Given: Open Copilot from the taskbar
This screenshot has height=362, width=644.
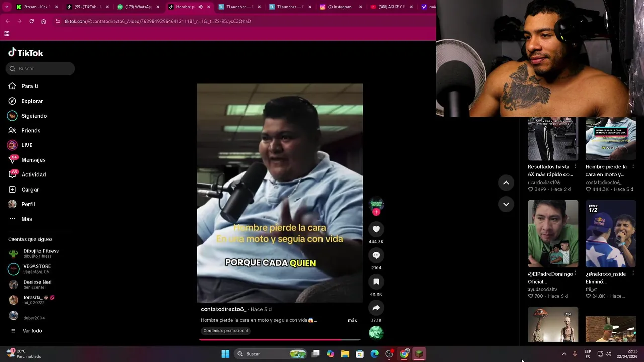Looking at the screenshot, I should pos(330,354).
